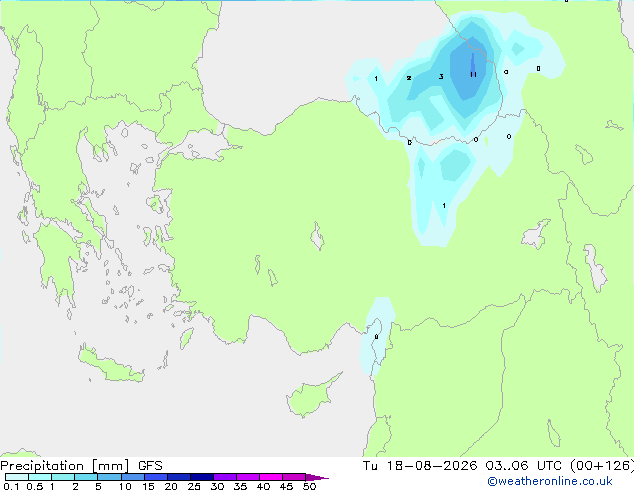The height and width of the screenshot is (490, 634).
Task: Click the legend label '25'
Action: 194,486
